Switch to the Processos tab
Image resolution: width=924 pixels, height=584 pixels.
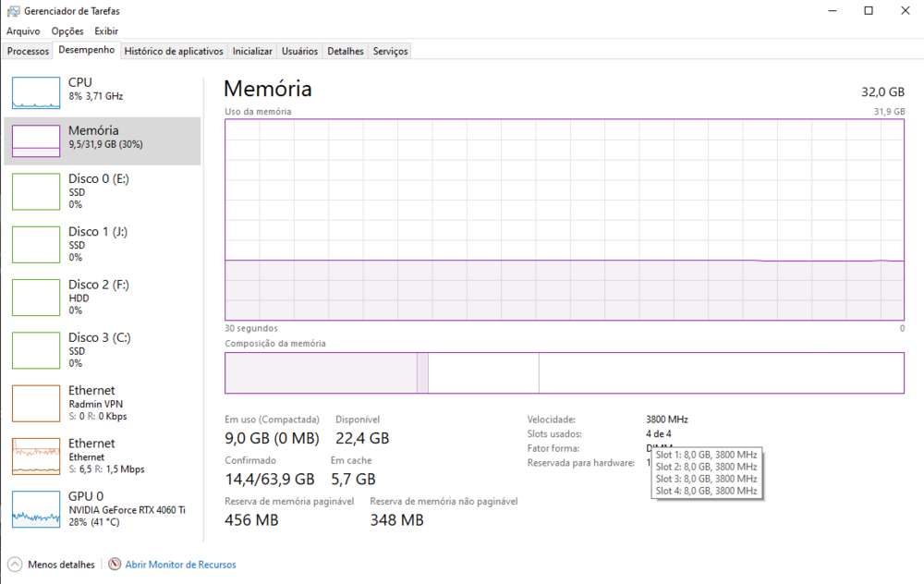28,52
